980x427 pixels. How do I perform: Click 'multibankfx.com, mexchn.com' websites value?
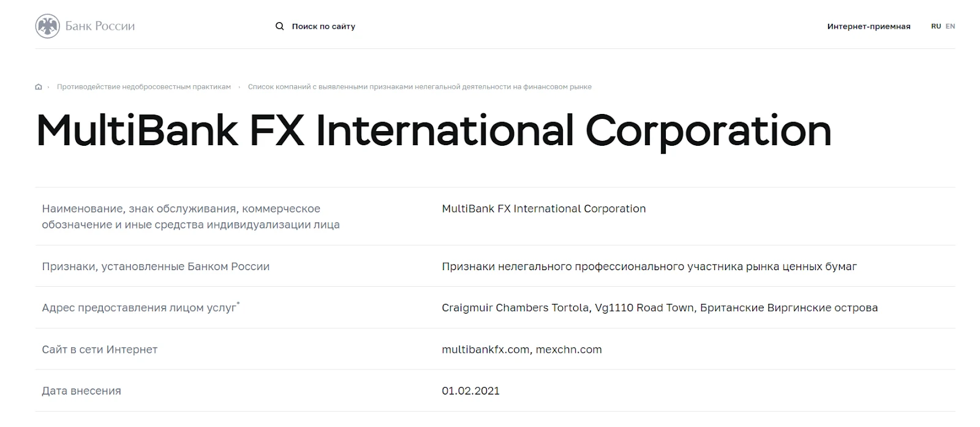(x=522, y=350)
